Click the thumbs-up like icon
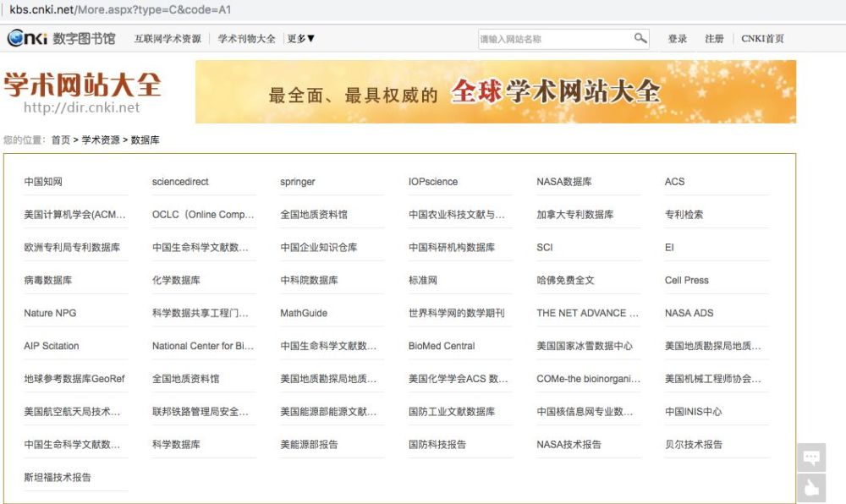The image size is (846, 504). point(811,489)
